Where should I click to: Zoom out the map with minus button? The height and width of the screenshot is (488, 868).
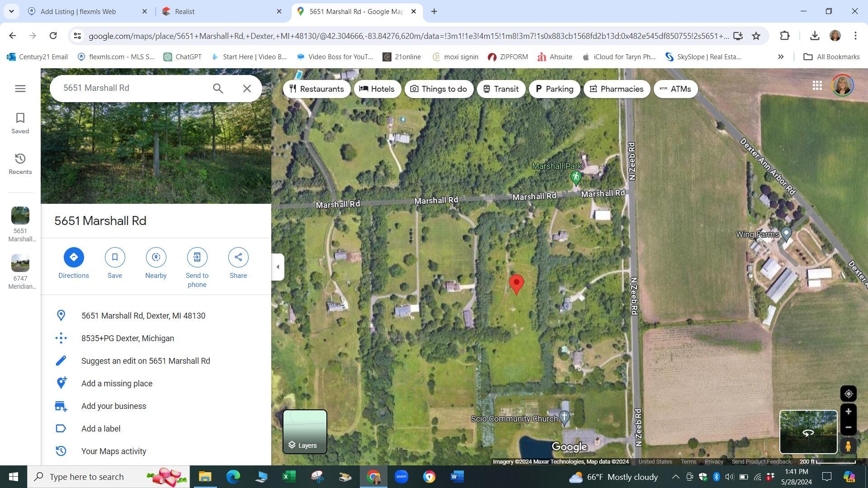849,427
